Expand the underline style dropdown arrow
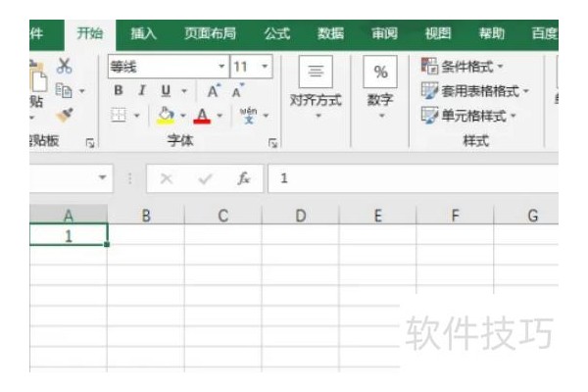Screen dimensions: 588x392 pyautogui.click(x=184, y=91)
